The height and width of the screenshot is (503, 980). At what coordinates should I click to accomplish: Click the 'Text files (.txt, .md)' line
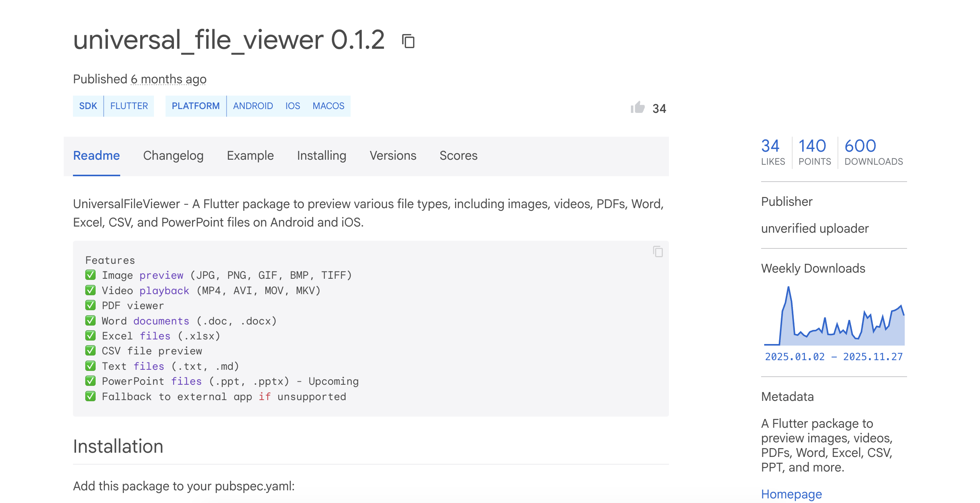pyautogui.click(x=162, y=366)
